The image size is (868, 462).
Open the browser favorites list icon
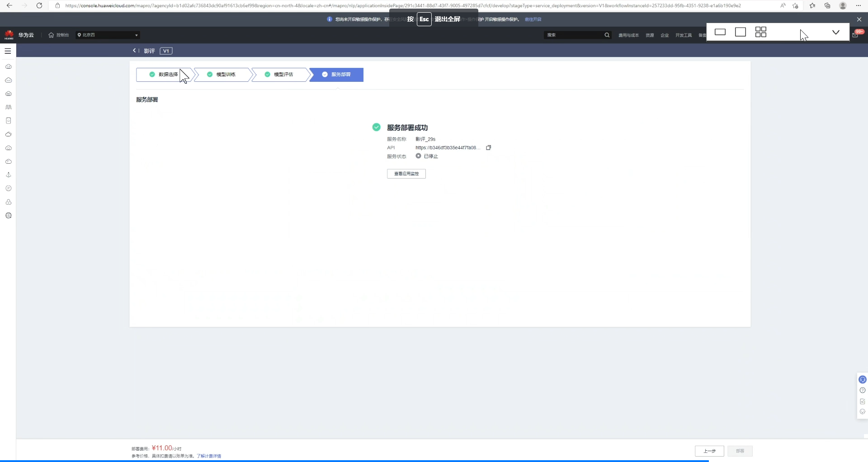point(812,5)
